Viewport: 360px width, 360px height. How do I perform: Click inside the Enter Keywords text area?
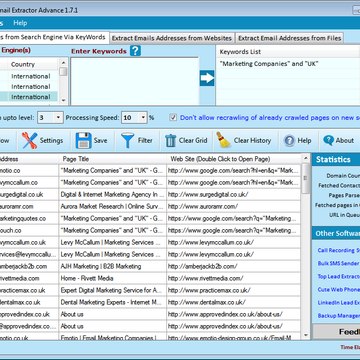[x=135, y=81]
